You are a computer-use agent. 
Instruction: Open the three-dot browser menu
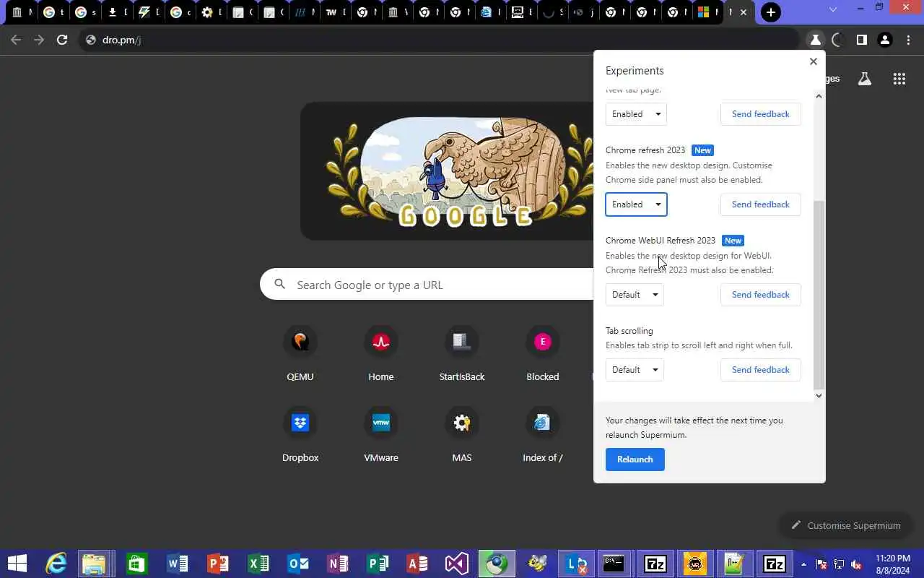[x=908, y=40]
